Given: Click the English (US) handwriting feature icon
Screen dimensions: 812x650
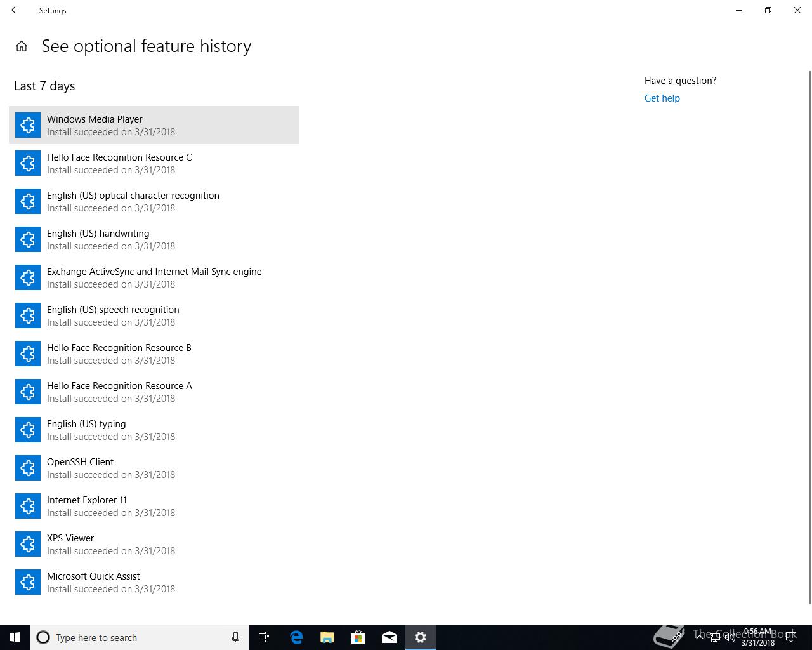Looking at the screenshot, I should click(28, 239).
